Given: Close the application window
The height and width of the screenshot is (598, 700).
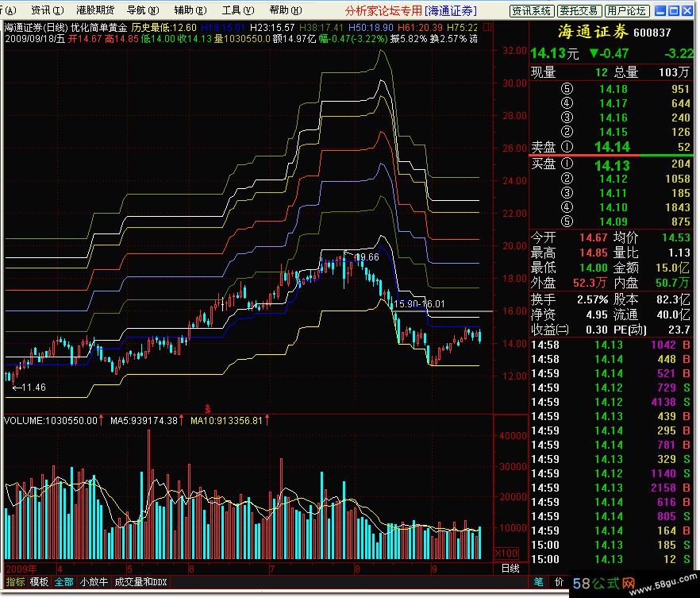Looking at the screenshot, I should pyautogui.click(x=687, y=10).
